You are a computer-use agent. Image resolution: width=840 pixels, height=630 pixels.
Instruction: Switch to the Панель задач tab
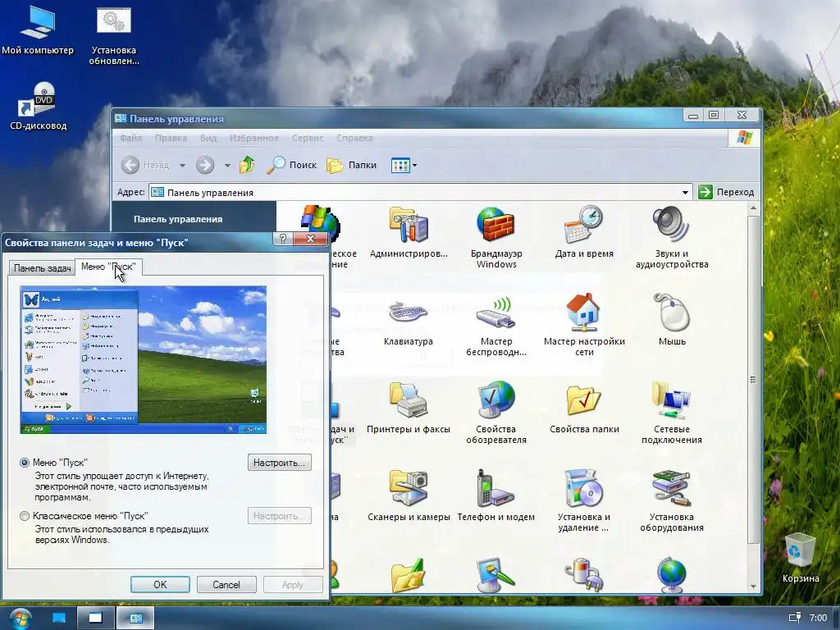point(42,268)
